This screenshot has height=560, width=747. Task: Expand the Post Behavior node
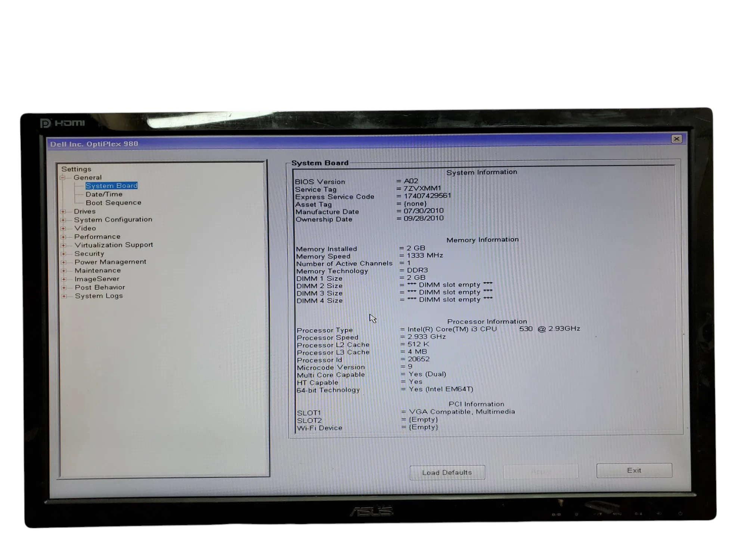coord(64,288)
